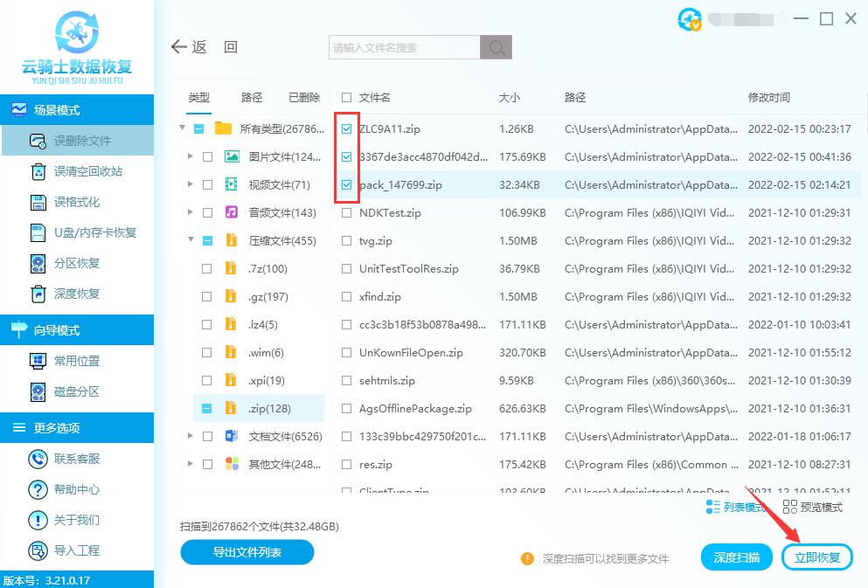Expand the 音频文件 tree node
The height and width of the screenshot is (588, 868).
point(191,211)
